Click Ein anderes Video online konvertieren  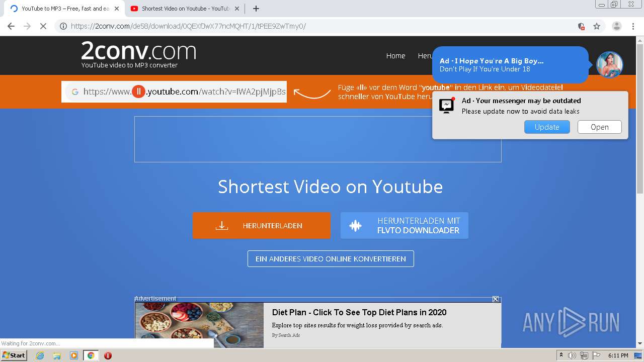[331, 259]
